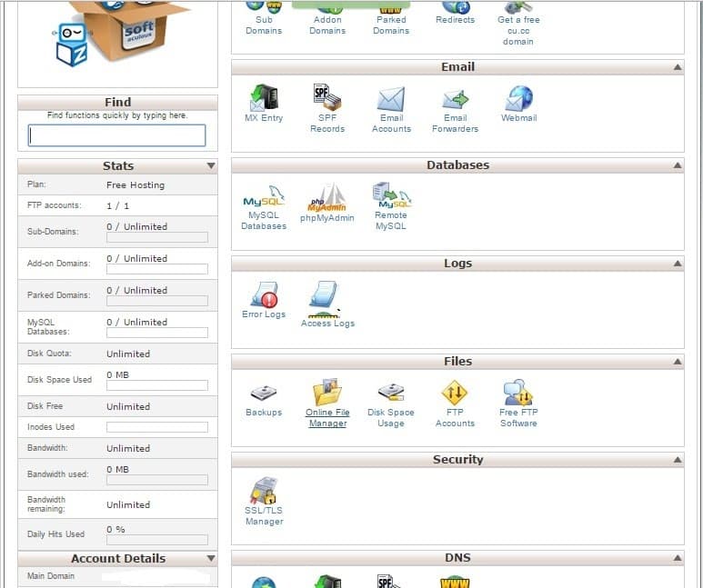Click the "Bandwidth remaining:" label
The width and height of the screenshot is (703, 588).
[46, 504]
